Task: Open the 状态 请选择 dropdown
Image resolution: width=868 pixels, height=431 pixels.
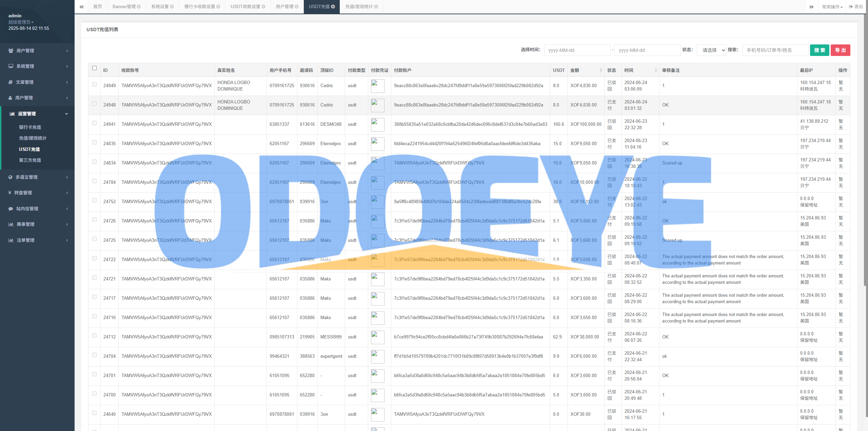Action: tap(711, 50)
